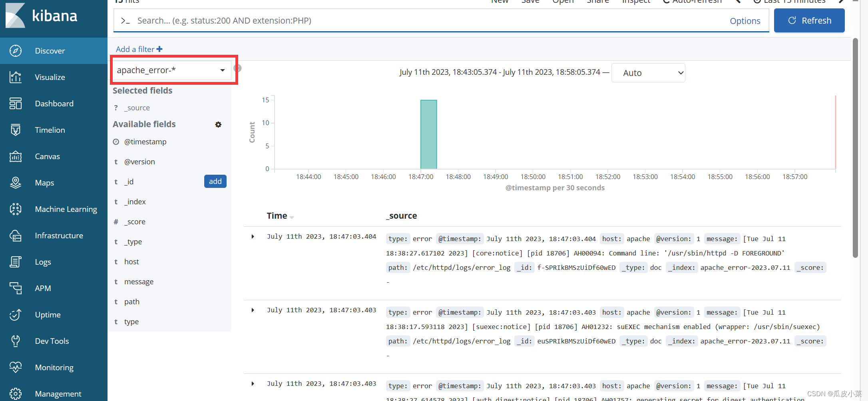This screenshot has height=401, width=868.
Task: Open the Logs icon
Action: (16, 262)
